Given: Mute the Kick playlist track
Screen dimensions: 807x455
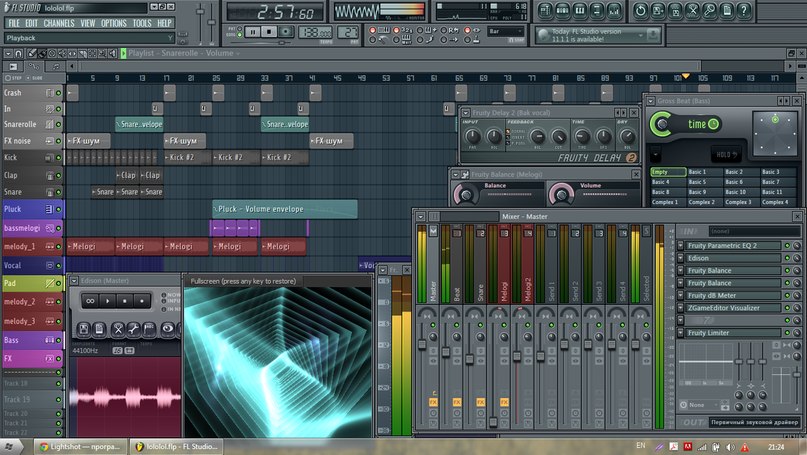Looking at the screenshot, I should (59, 158).
